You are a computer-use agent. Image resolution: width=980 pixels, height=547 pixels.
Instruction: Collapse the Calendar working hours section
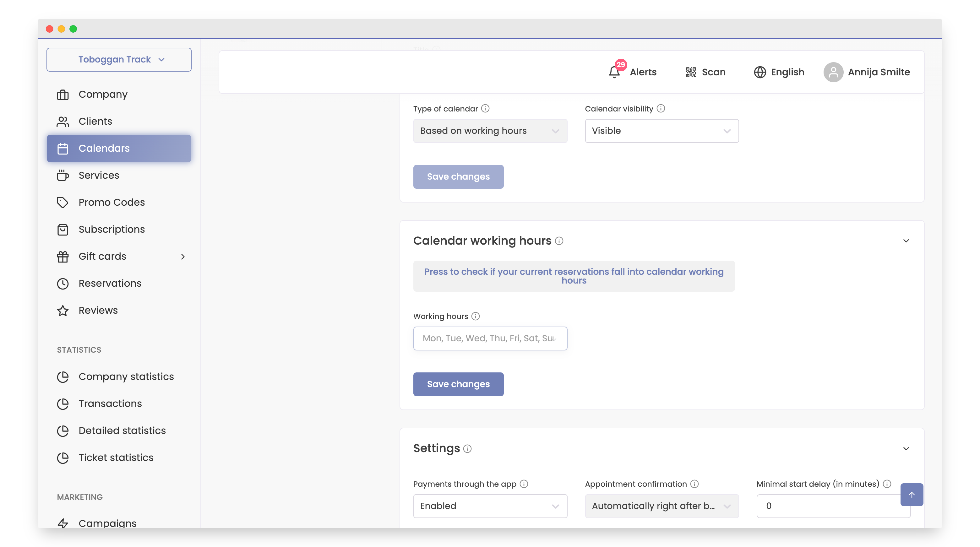[906, 241]
